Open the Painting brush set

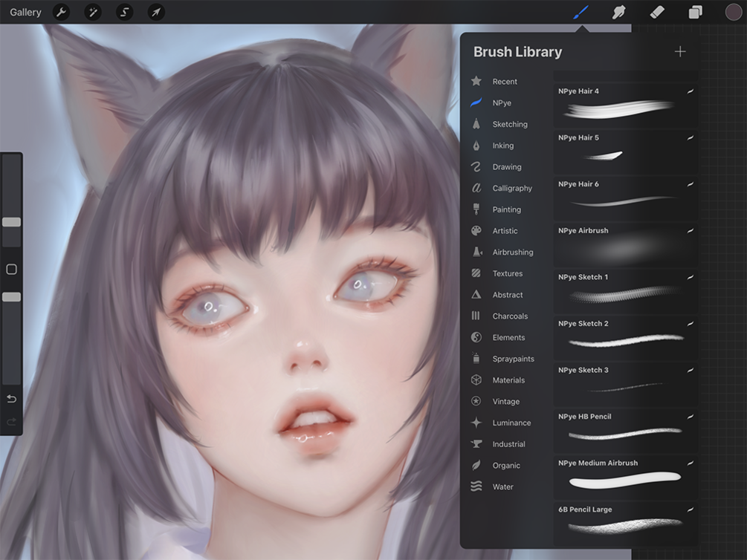click(x=506, y=209)
